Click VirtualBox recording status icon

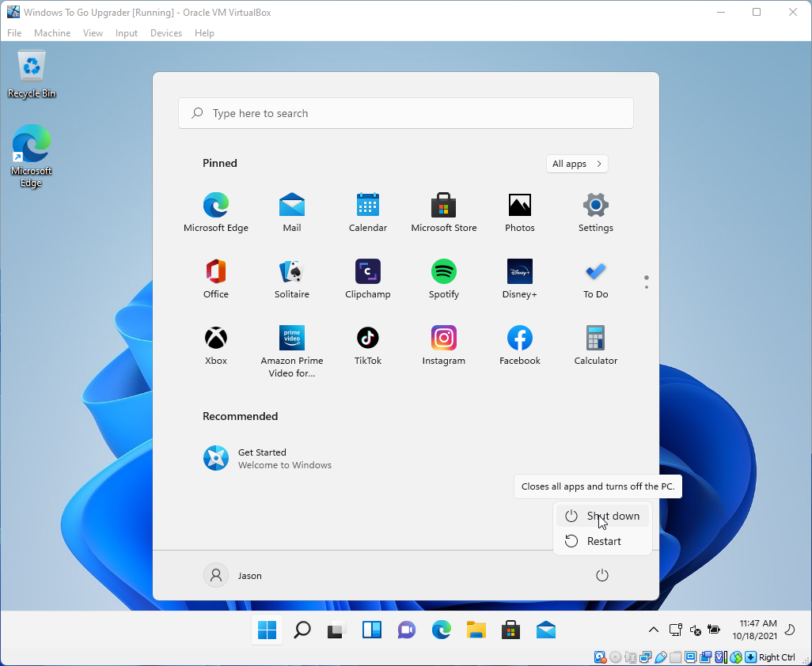705,657
